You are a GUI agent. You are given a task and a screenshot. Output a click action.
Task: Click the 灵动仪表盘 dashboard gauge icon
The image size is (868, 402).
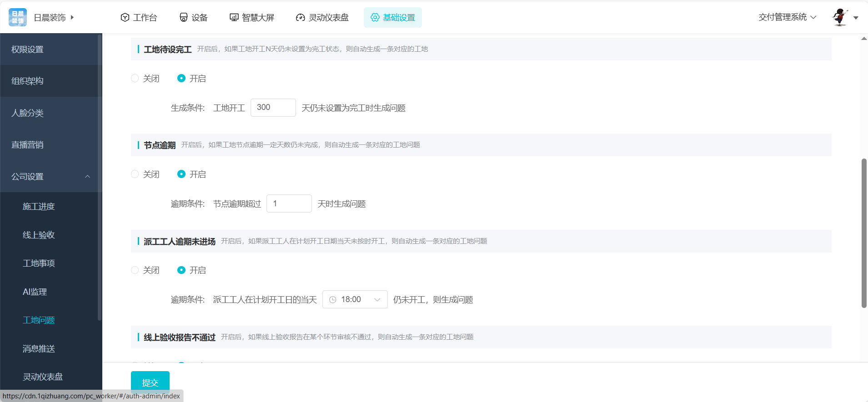point(300,17)
